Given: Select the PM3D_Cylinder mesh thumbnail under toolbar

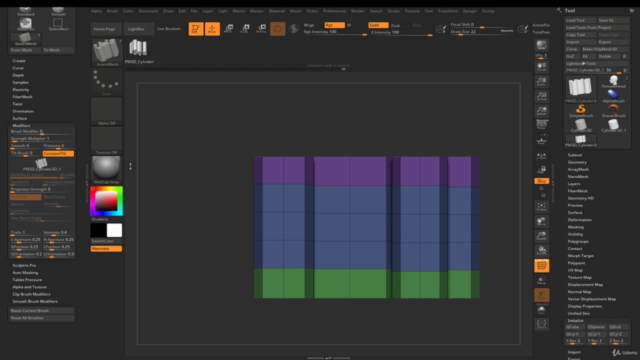Looking at the screenshot, I should [139, 51].
